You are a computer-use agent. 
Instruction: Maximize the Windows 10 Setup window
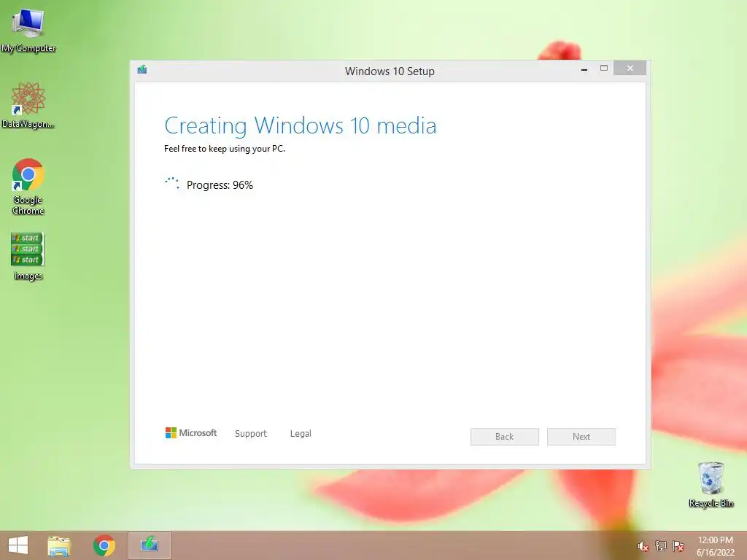coord(603,69)
